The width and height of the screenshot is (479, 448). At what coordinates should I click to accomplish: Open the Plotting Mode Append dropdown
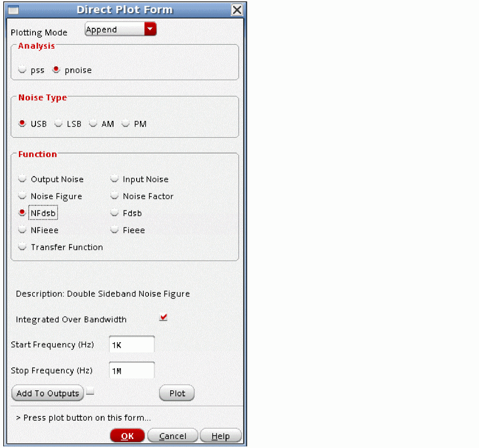[121, 29]
